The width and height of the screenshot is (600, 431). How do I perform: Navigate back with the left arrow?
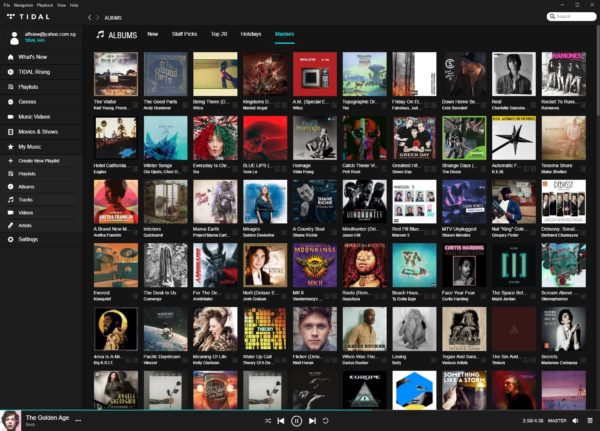[90, 18]
